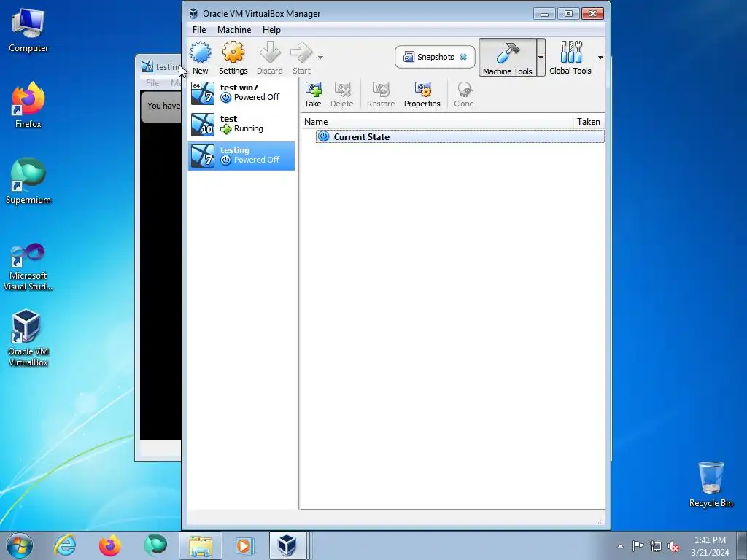Open Oracle VM VirtualBox desktop shortcut
Viewport: 747px width, 560px height.
click(28, 338)
